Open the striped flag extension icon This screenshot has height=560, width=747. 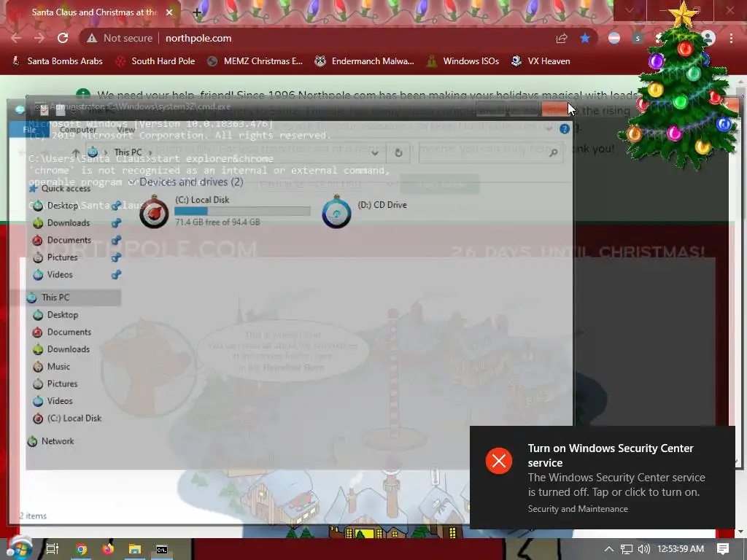pyautogui.click(x=614, y=38)
